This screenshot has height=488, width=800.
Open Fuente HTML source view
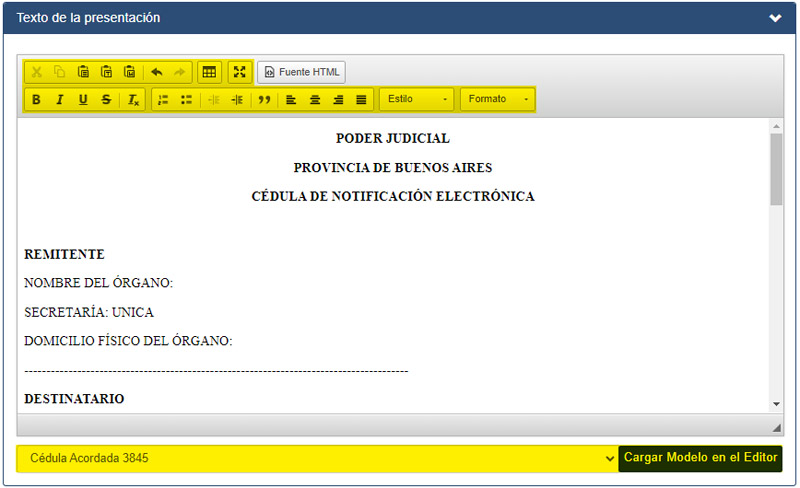(x=301, y=72)
